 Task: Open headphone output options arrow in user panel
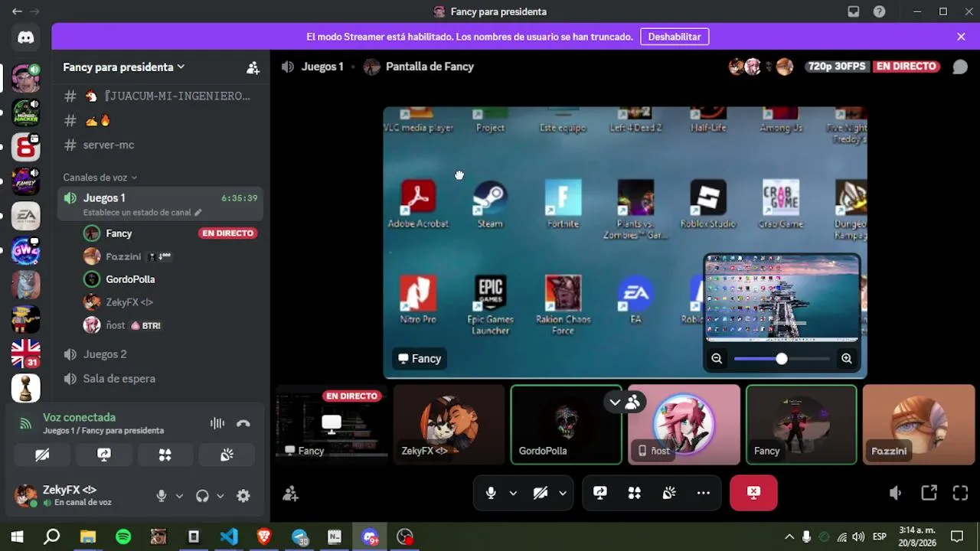(220, 496)
